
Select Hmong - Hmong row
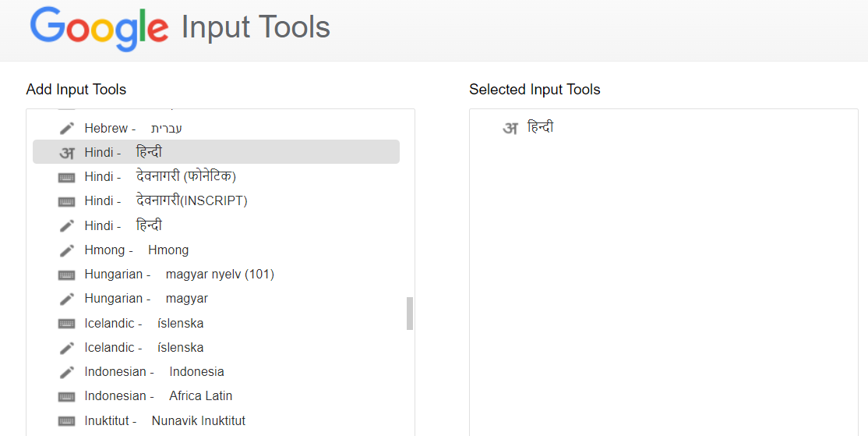click(216, 250)
